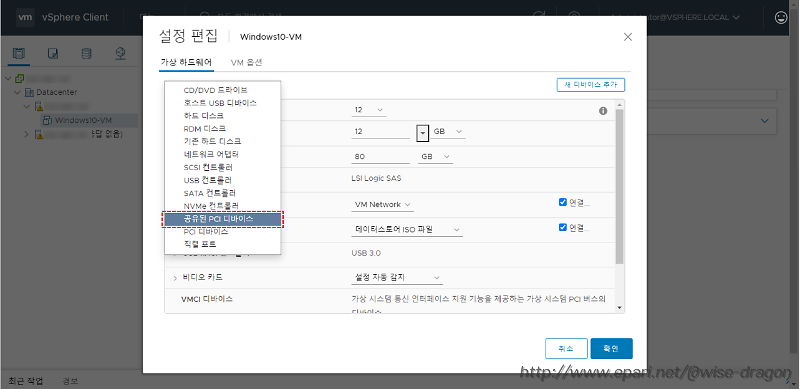This screenshot has width=800, height=389.
Task: Choose existing hard disk menu entry
Action: pos(222,141)
